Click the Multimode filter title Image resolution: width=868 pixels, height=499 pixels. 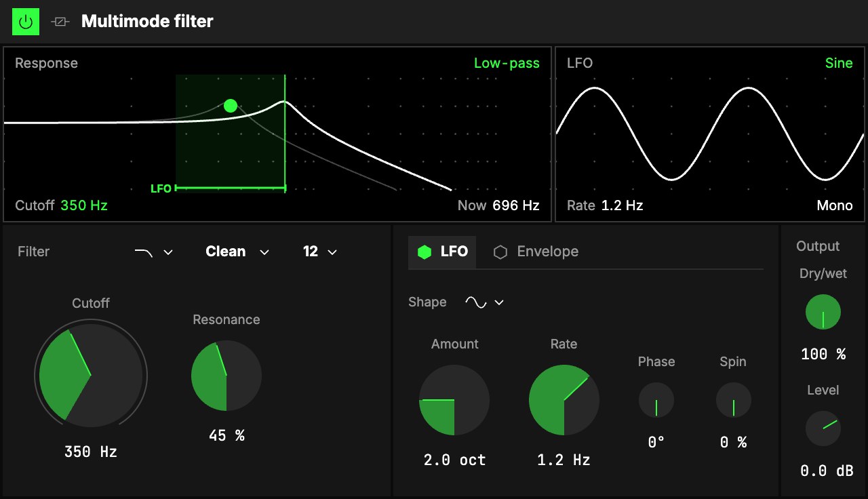click(147, 22)
